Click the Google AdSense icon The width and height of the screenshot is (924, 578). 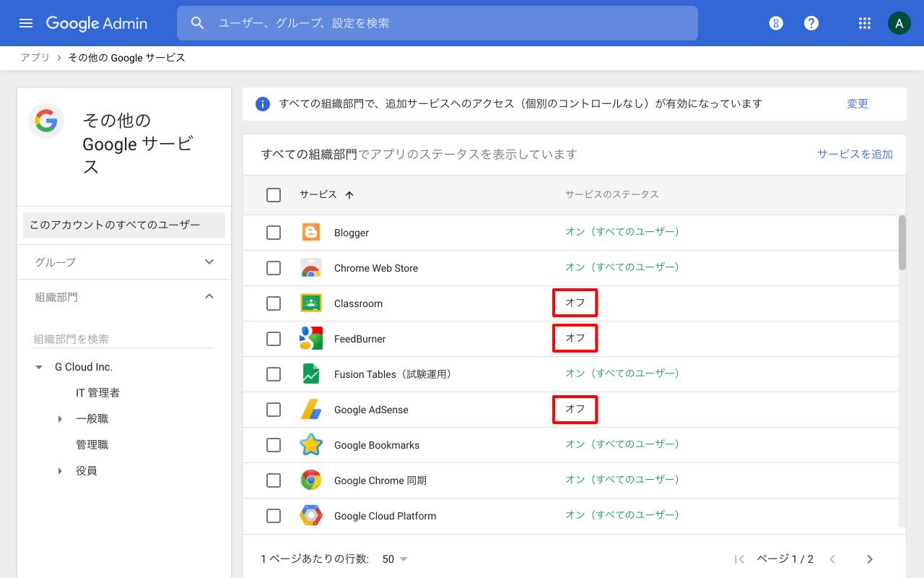[x=311, y=410]
